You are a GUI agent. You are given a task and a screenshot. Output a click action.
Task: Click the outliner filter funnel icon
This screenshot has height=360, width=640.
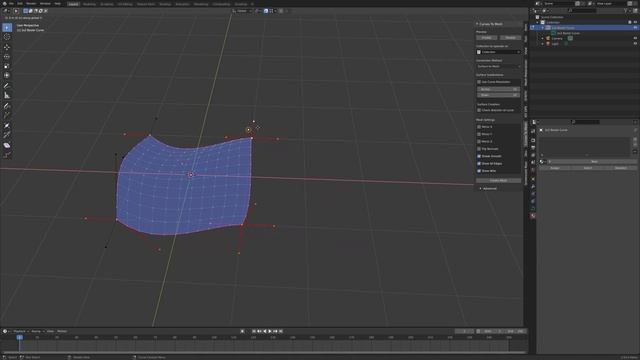(x=626, y=11)
